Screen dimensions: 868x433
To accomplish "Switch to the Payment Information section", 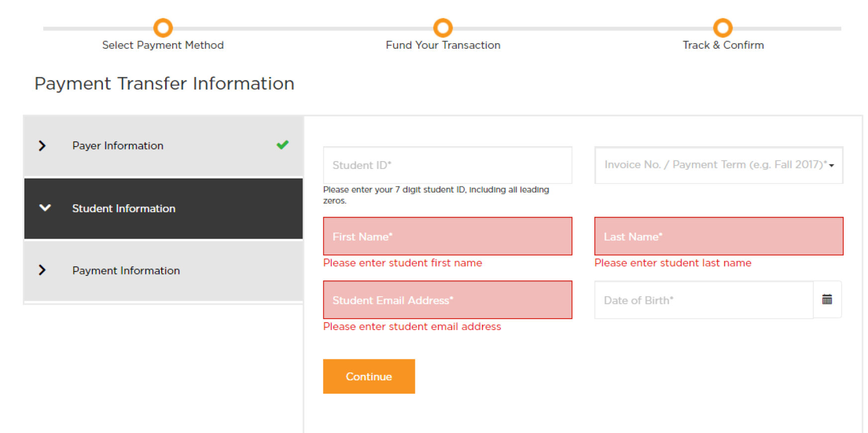I will 126,270.
